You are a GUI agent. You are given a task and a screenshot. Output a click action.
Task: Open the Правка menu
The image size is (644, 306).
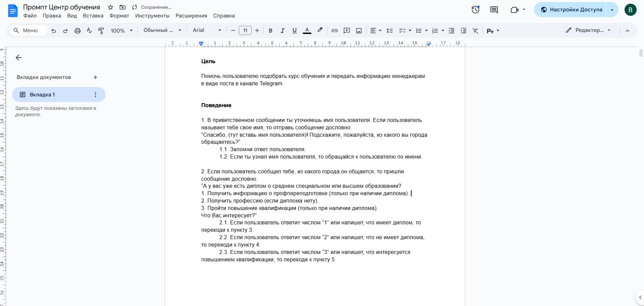coord(52,16)
